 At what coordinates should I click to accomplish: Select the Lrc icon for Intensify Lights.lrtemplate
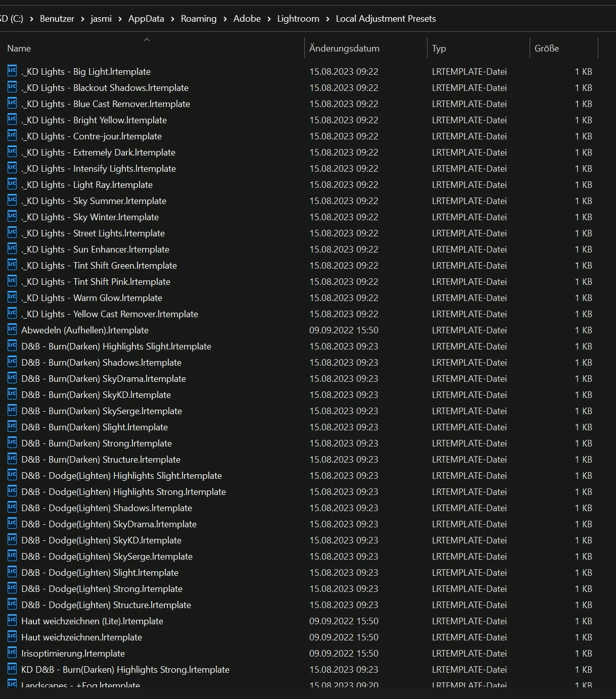click(12, 168)
